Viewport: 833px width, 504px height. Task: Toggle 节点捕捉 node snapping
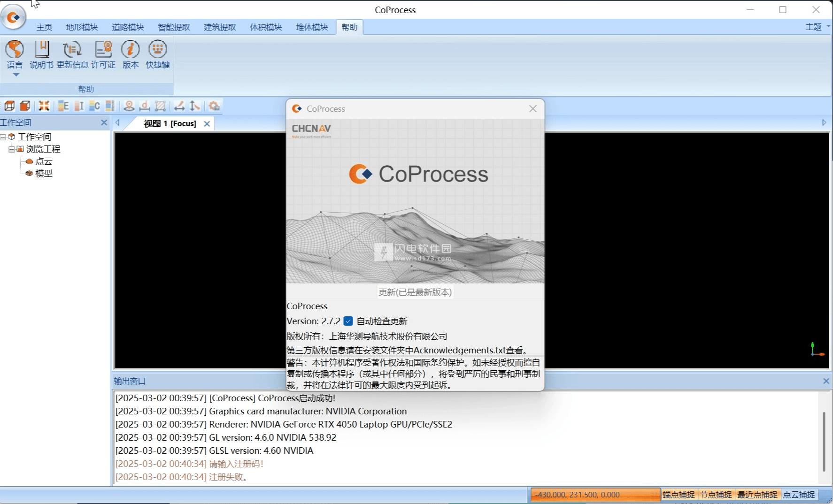[716, 495]
